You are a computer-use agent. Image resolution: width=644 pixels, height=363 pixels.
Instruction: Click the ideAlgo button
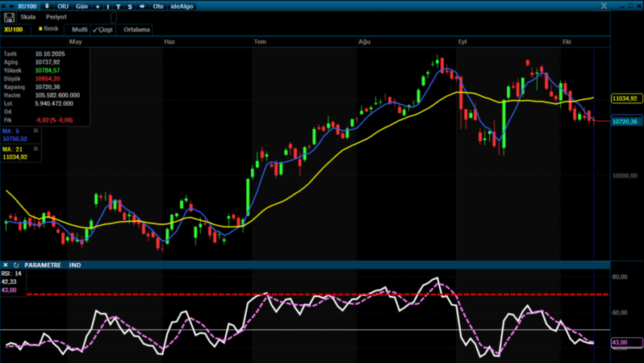(x=182, y=6)
